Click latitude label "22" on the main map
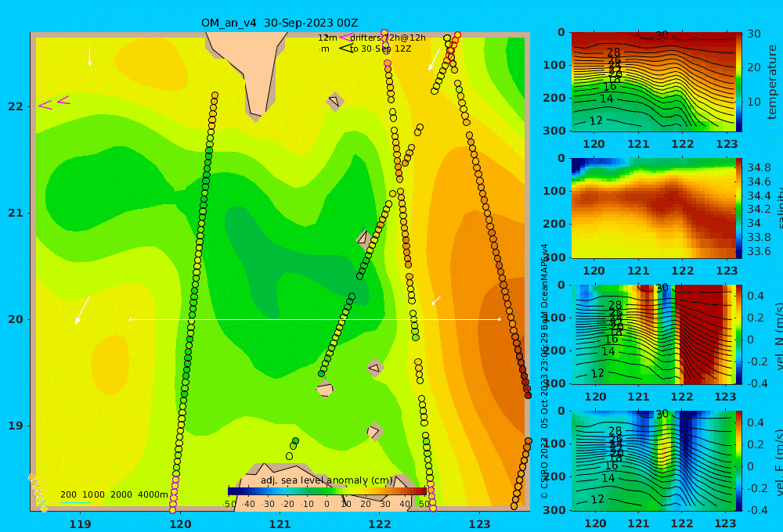 pos(16,106)
